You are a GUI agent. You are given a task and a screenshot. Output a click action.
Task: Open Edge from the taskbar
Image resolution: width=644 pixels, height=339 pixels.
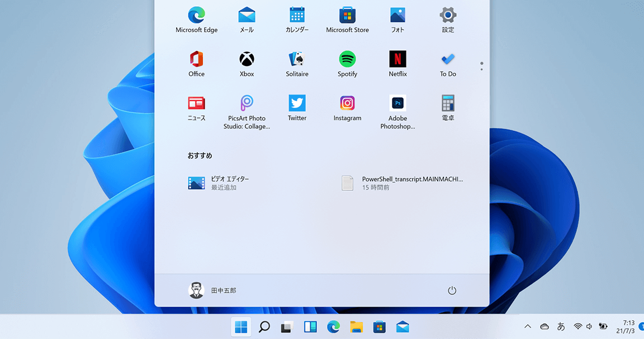(x=333, y=327)
